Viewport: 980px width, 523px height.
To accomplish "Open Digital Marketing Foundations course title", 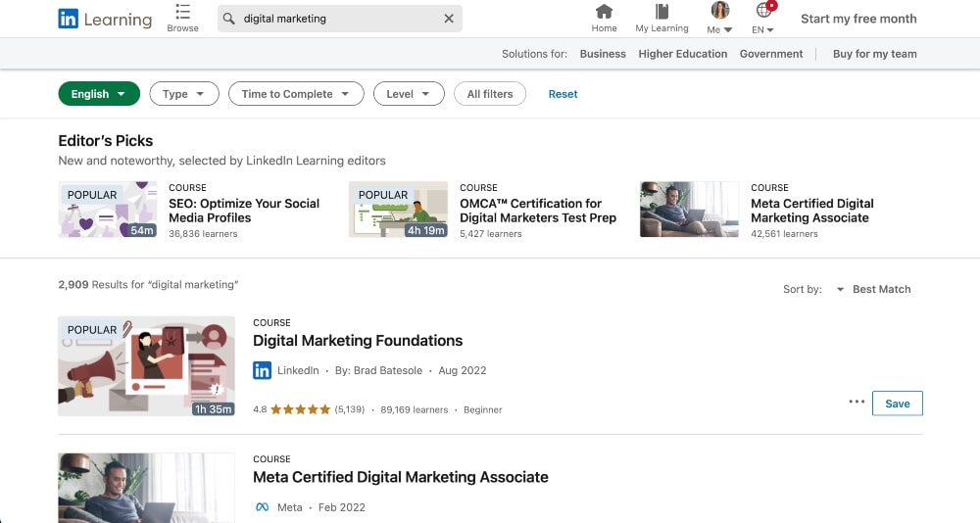I will coord(358,341).
